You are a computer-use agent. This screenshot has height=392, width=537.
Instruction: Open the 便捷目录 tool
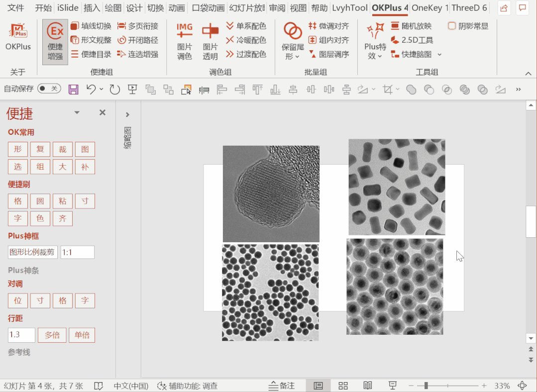91,54
